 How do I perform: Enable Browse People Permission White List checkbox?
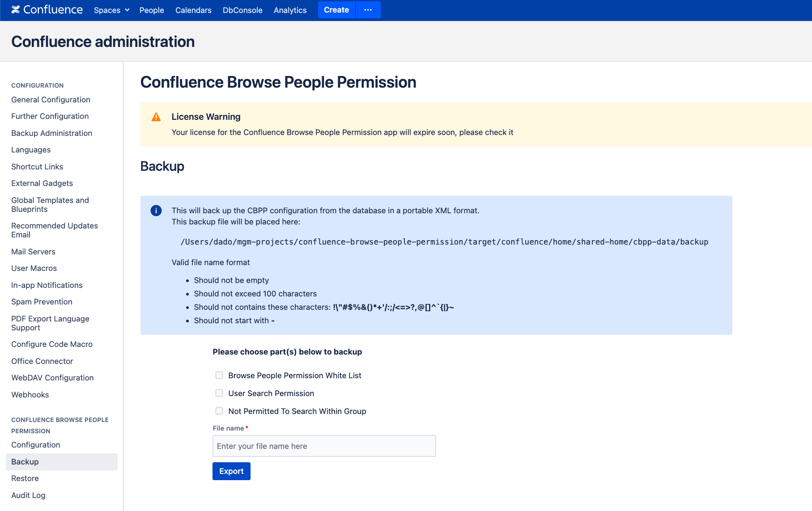coord(219,375)
